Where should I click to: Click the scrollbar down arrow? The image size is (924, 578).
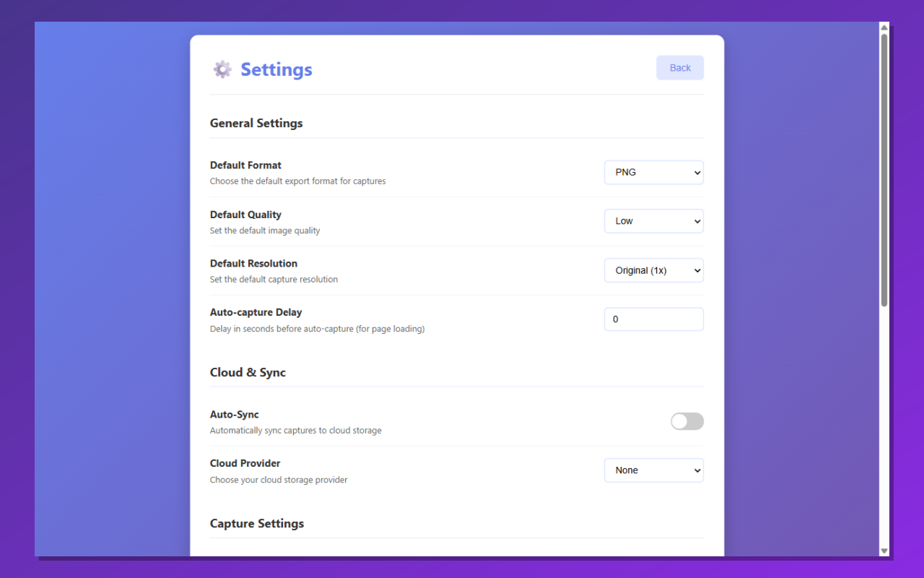[x=883, y=550]
